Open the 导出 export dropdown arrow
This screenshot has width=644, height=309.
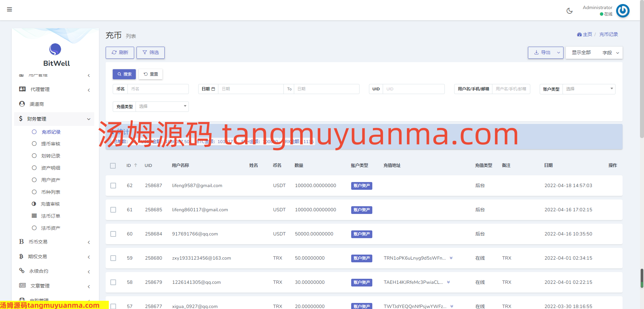pyautogui.click(x=558, y=53)
